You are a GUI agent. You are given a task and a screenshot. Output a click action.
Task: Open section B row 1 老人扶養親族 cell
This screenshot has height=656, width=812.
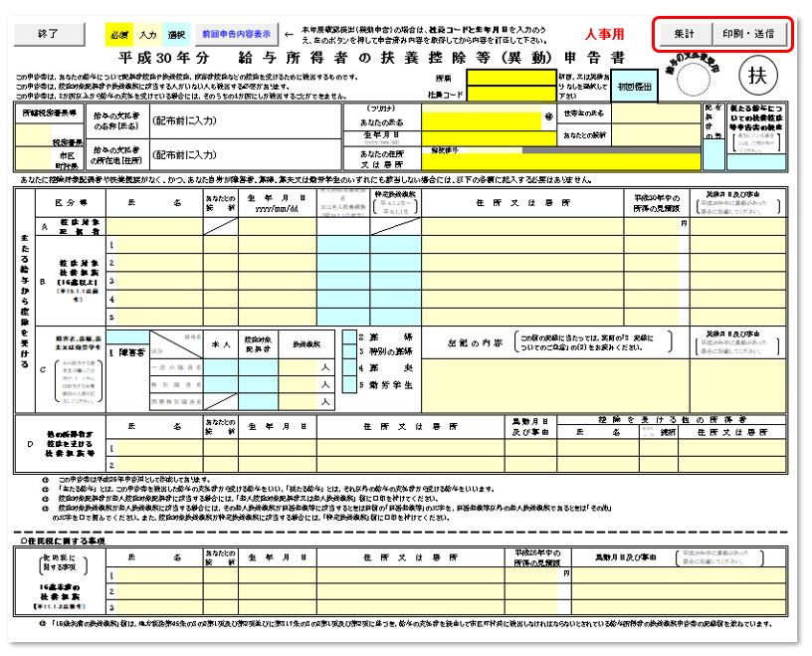click(343, 245)
